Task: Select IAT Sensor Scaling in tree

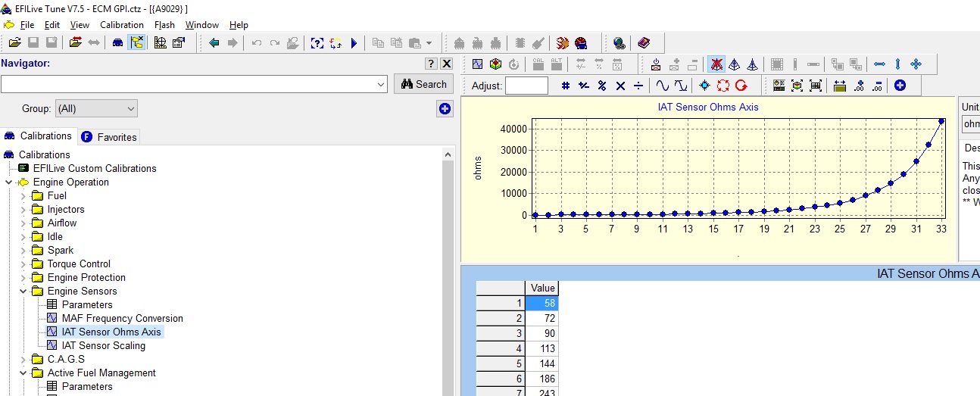Action: click(103, 345)
